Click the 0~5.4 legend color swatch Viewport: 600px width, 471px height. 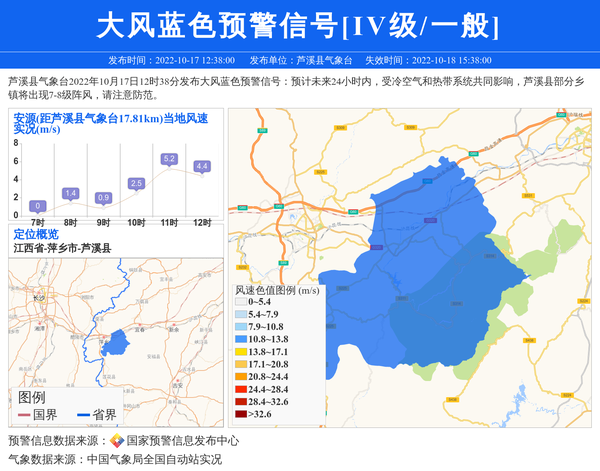tap(240, 302)
